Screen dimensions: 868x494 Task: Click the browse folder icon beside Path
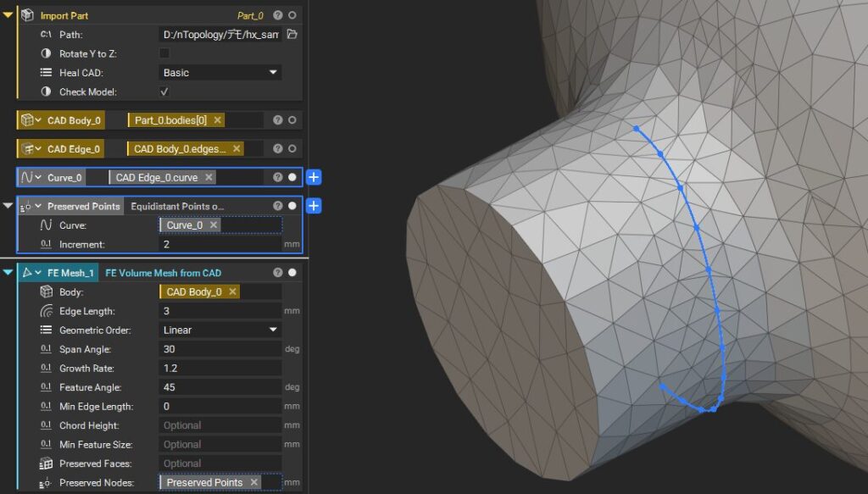point(292,35)
